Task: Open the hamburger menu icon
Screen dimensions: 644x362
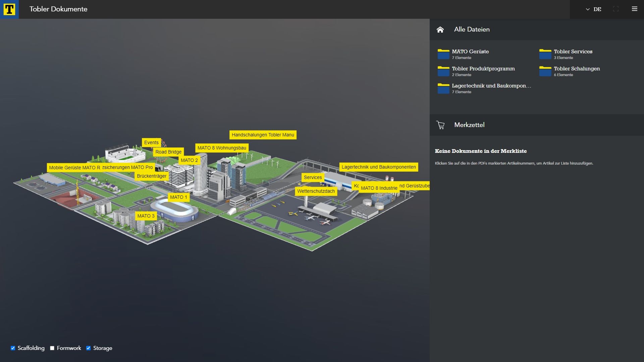Action: pos(634,9)
